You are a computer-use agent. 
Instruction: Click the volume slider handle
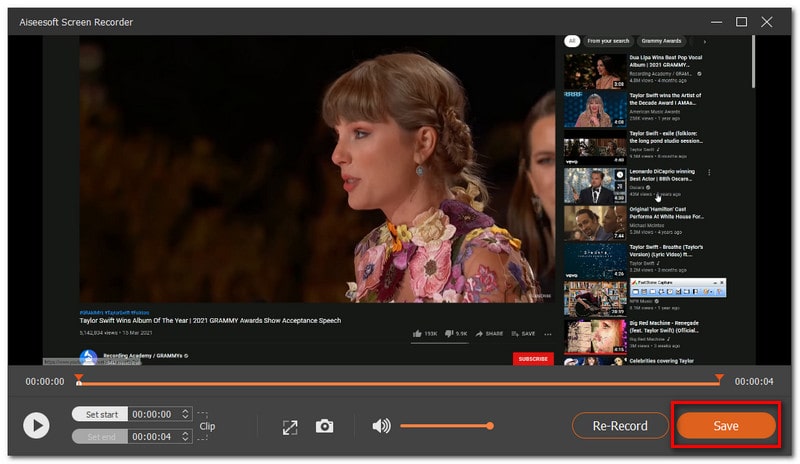[x=490, y=426]
